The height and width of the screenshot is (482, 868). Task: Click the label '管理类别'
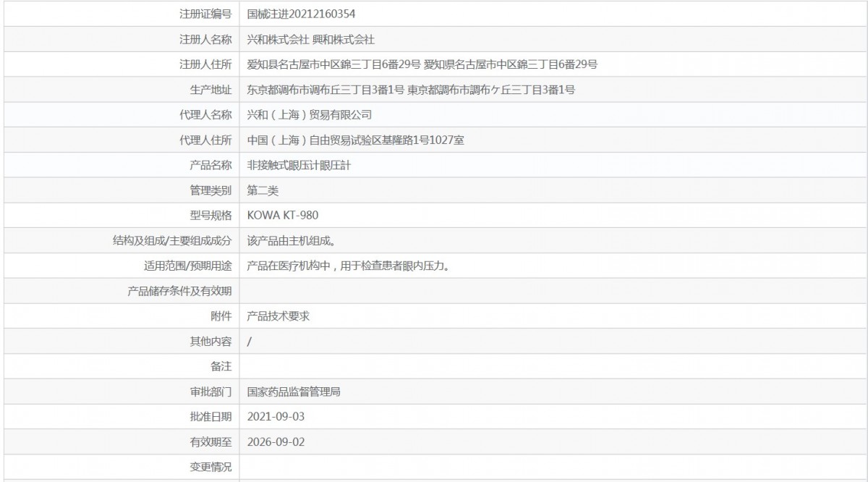(x=211, y=190)
